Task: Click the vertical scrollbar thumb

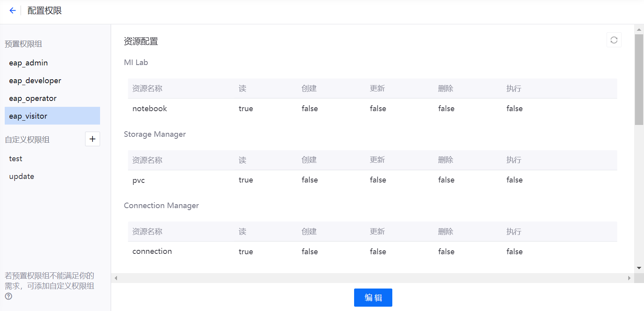Action: pyautogui.click(x=639, y=80)
